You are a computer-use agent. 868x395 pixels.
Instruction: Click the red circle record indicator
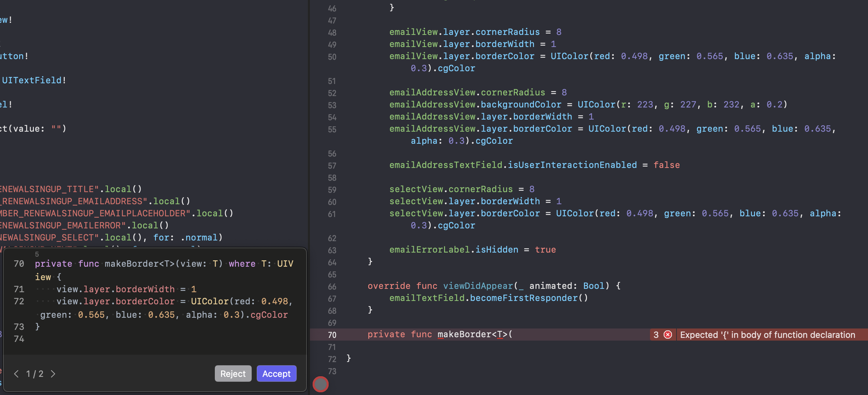(x=320, y=384)
